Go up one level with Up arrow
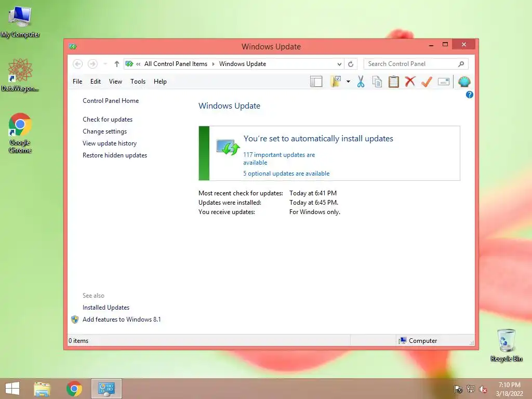The image size is (532, 399). (x=117, y=64)
